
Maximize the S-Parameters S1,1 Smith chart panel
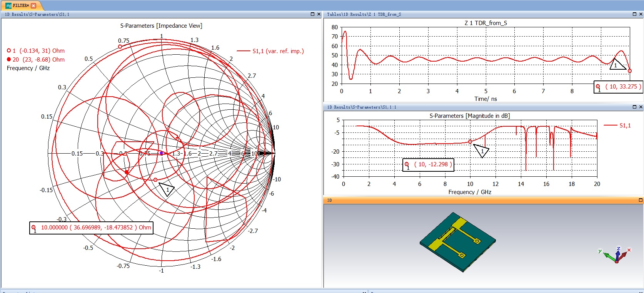[312, 14]
